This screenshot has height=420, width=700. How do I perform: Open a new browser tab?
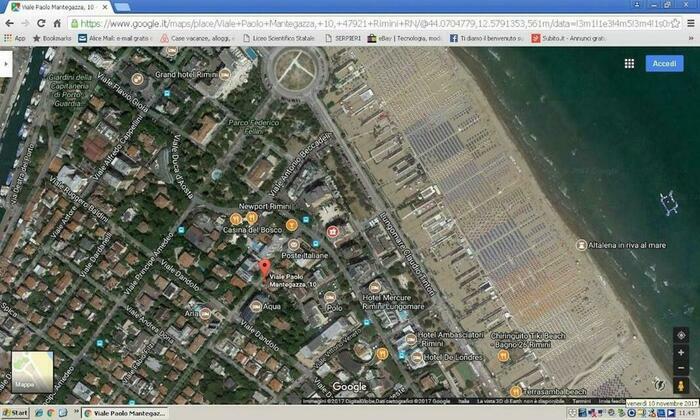click(x=121, y=7)
